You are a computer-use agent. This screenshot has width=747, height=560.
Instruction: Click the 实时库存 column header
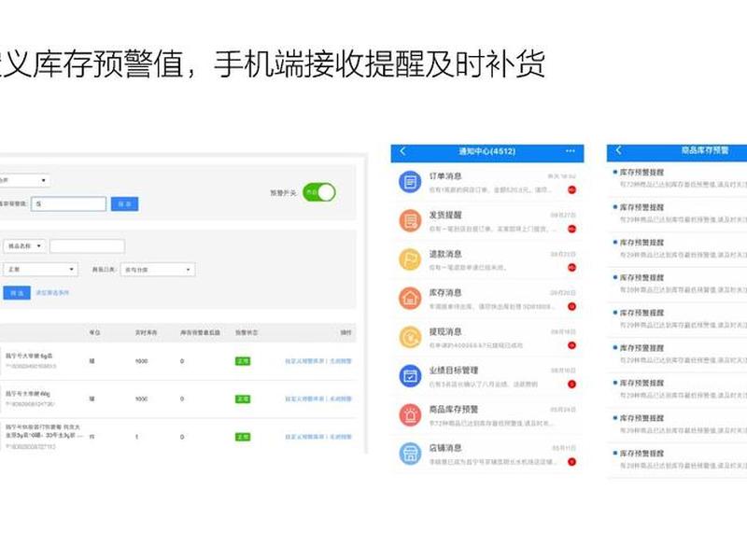point(147,332)
